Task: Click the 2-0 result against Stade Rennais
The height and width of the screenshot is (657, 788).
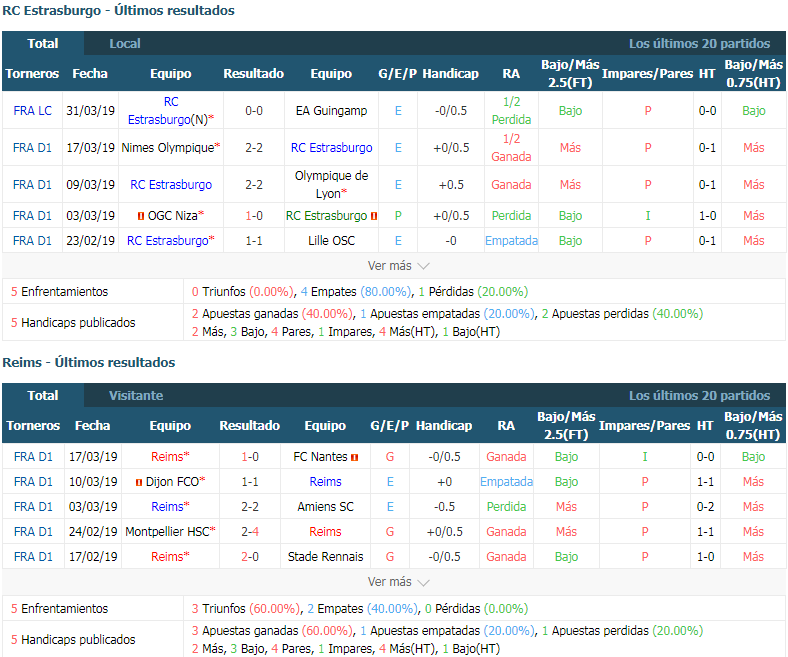Action: click(250, 556)
